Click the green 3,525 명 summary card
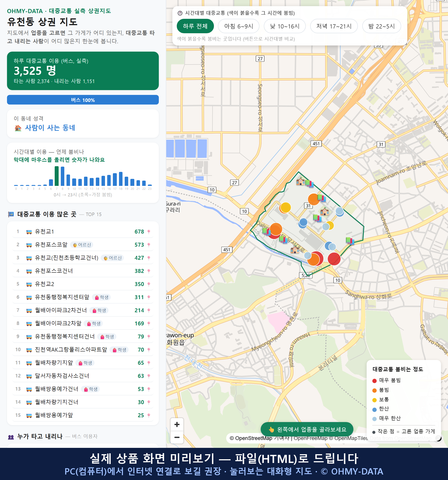 [x=83, y=71]
